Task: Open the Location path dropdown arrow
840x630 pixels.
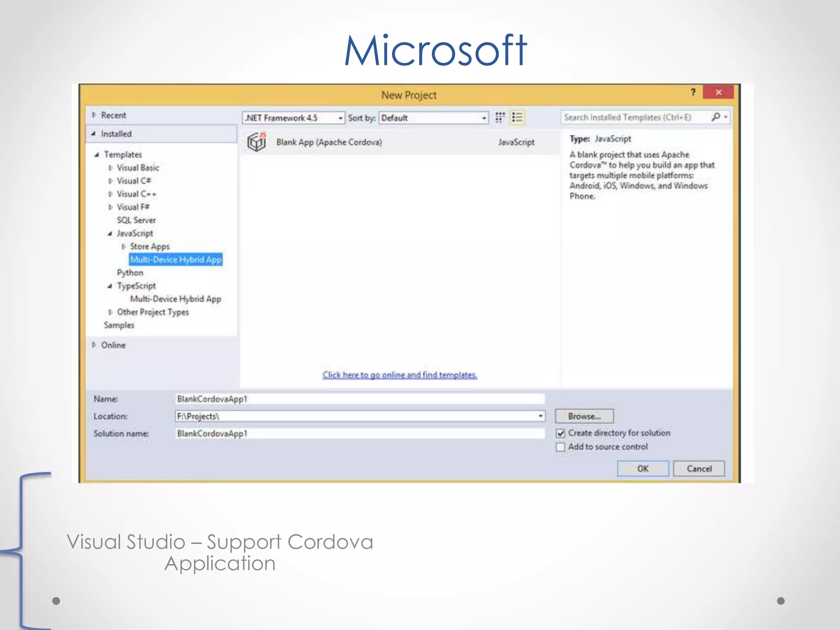Action: [x=541, y=416]
